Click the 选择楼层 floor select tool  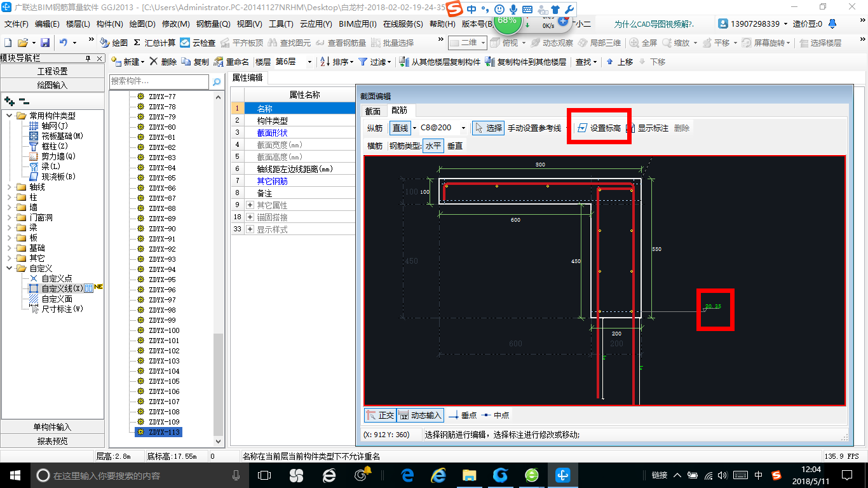[x=820, y=43]
